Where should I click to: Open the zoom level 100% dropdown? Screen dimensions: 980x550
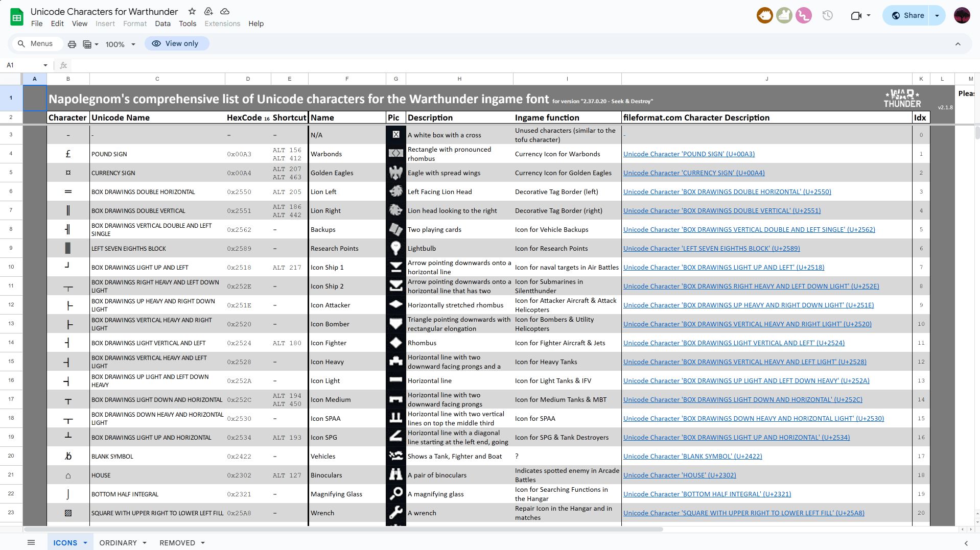point(120,44)
